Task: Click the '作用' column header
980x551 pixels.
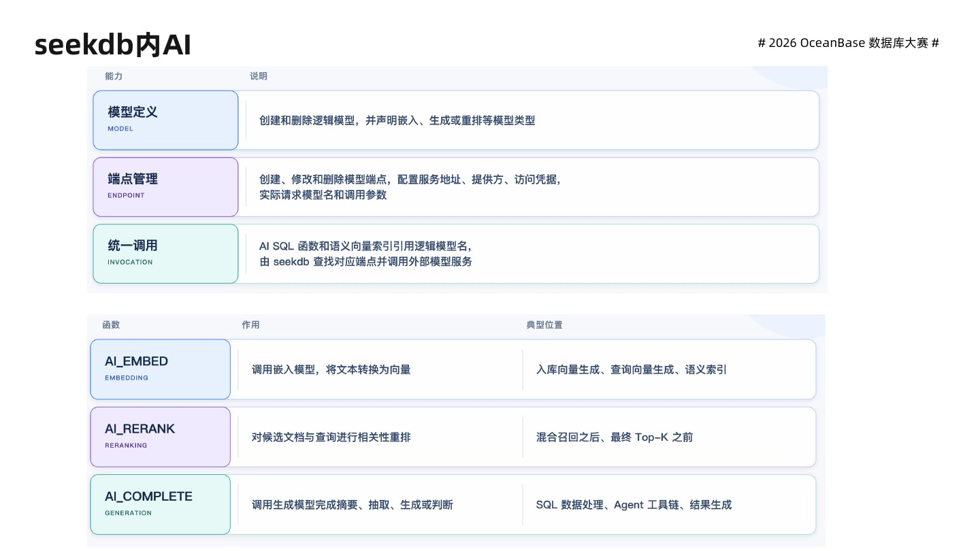Action: (x=250, y=325)
